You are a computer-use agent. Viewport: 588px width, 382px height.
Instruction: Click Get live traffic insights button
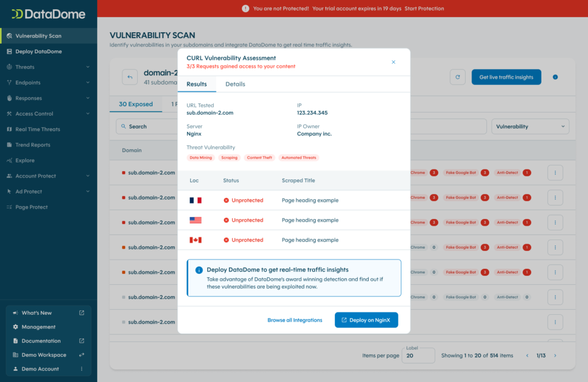(506, 77)
